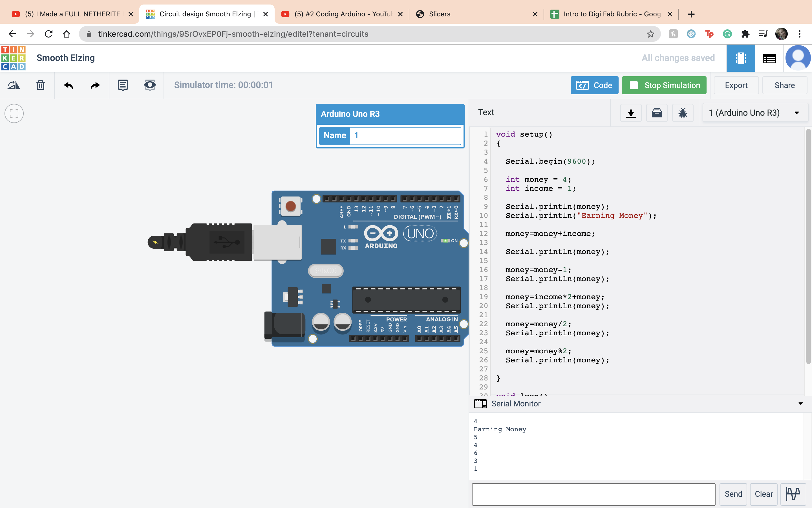The image size is (812, 508).
Task: Open the Grammarly extension icon
Action: tap(727, 34)
